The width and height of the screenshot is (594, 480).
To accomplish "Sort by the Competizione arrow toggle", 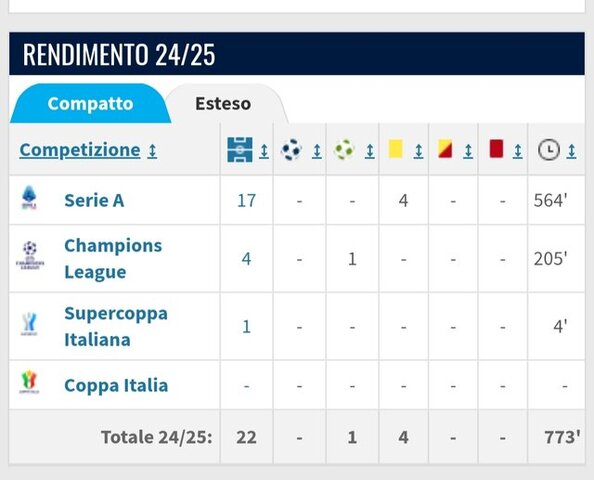I will pyautogui.click(x=152, y=151).
